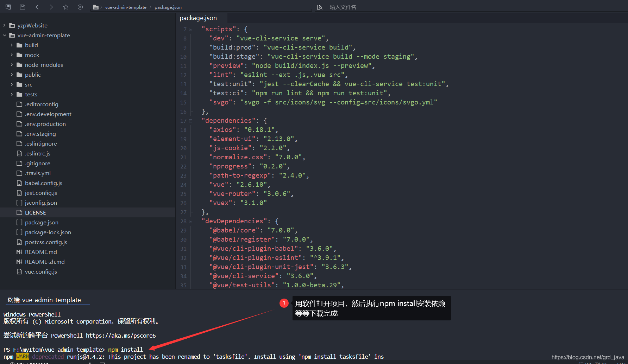Navigate back with the left arrow icon
This screenshot has width=628, height=364.
click(37, 7)
